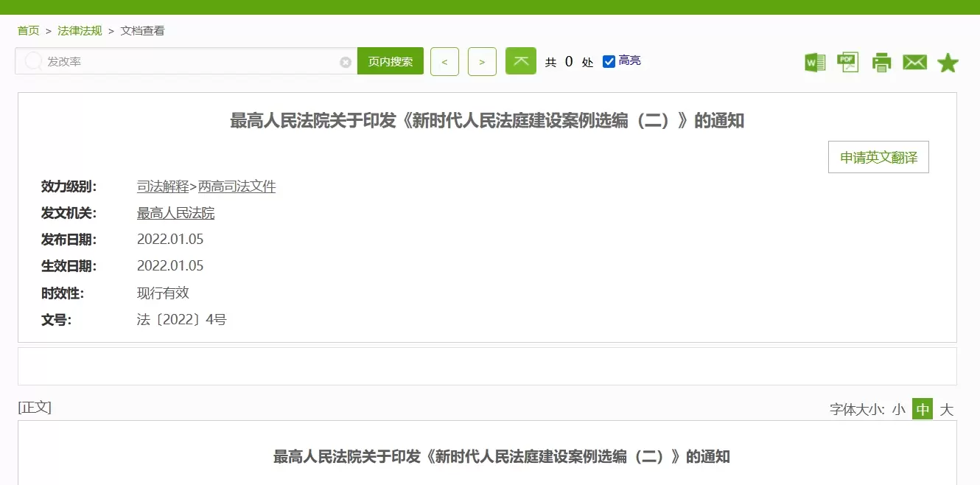Click 申请英文翻译 button
980x485 pixels.
(878, 157)
